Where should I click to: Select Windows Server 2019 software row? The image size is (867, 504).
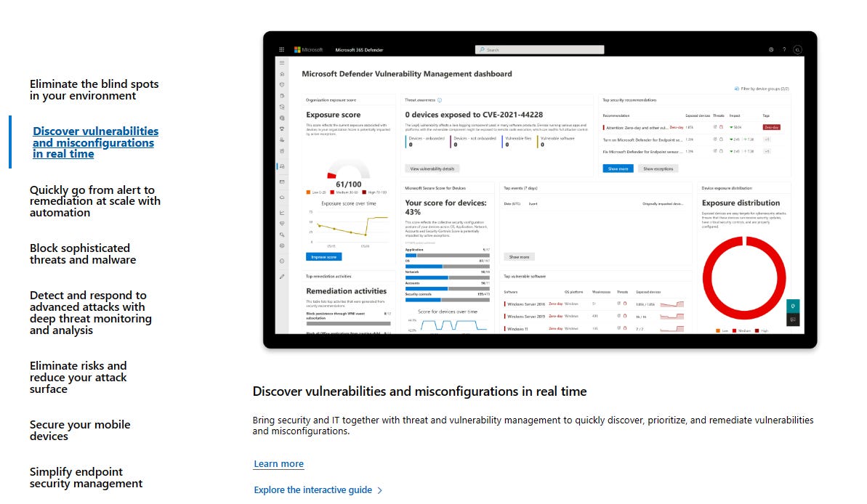pyautogui.click(x=594, y=316)
